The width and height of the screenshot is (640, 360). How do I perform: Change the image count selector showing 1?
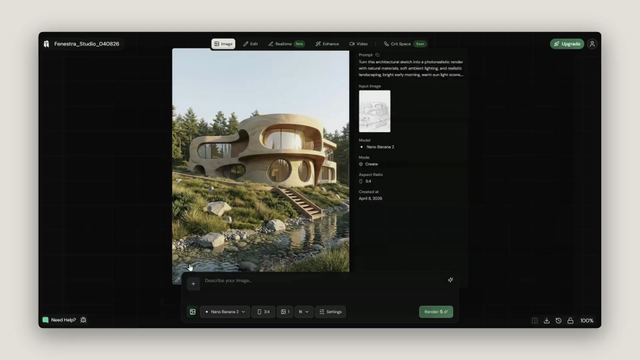pyautogui.click(x=284, y=312)
